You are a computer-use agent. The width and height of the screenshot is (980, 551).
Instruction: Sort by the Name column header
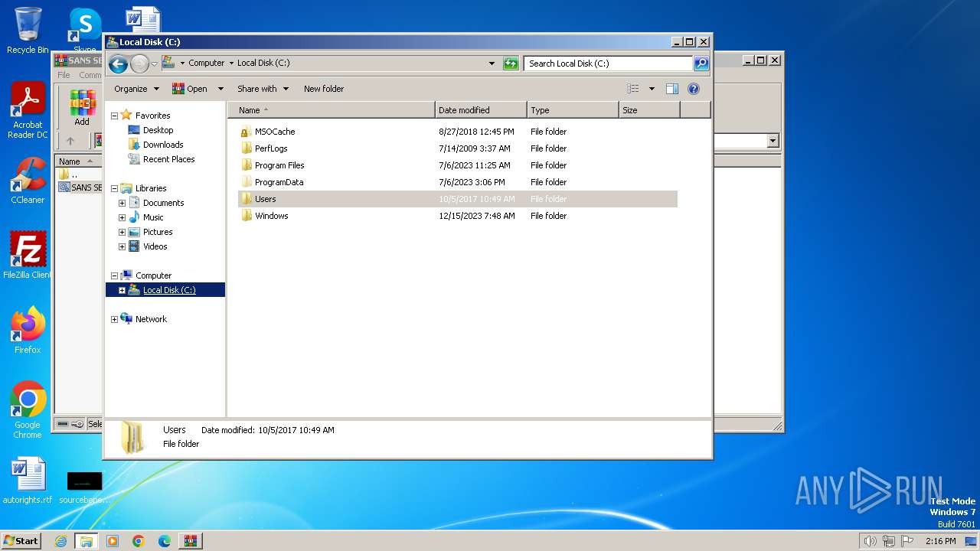[x=331, y=110]
